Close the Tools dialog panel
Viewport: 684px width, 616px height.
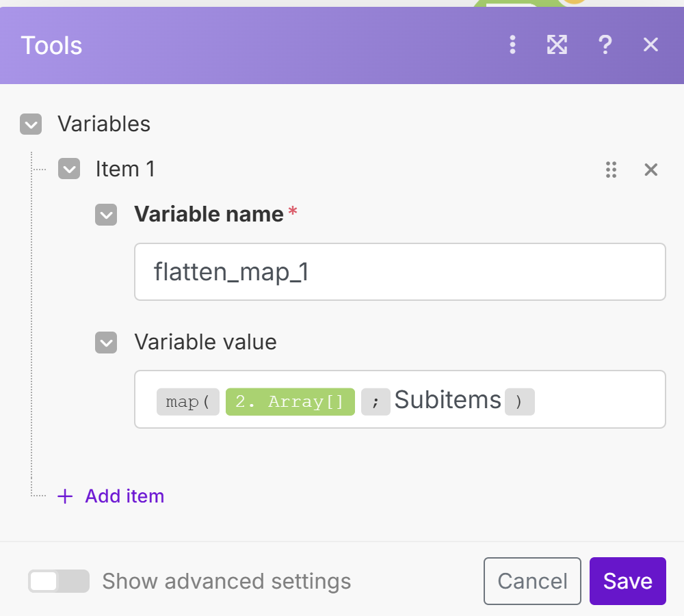pyautogui.click(x=650, y=45)
